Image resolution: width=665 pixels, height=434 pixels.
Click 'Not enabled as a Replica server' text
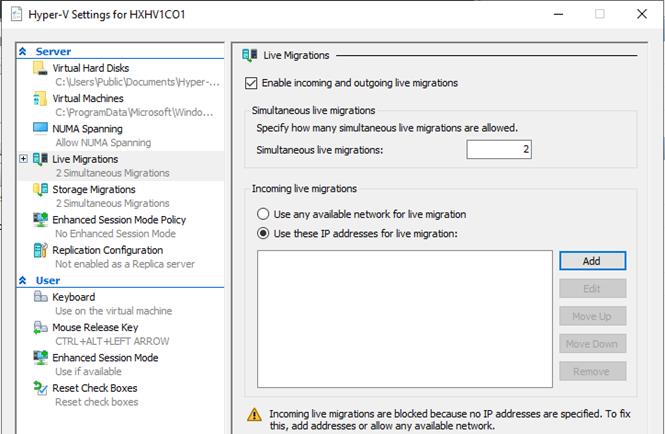[x=125, y=264]
